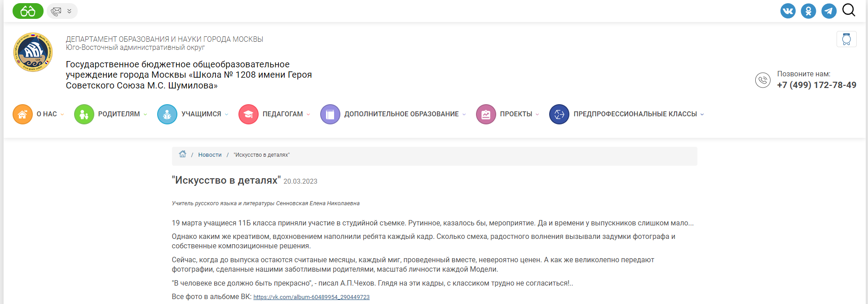Image resolution: width=868 pixels, height=304 pixels.
Task: Open the site search magnifier
Action: (x=849, y=10)
